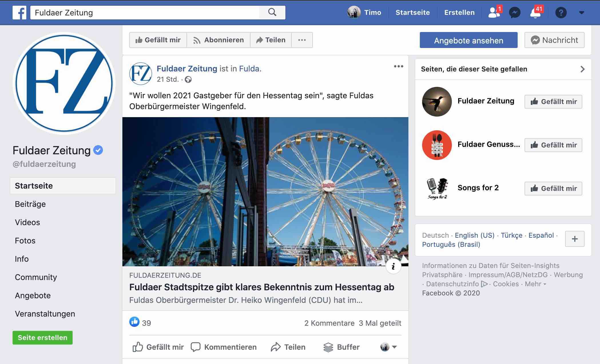Image resolution: width=600 pixels, height=364 pixels.
Task: Like the hummingbird Fuldaer Zeitung liked page
Action: pos(553,102)
